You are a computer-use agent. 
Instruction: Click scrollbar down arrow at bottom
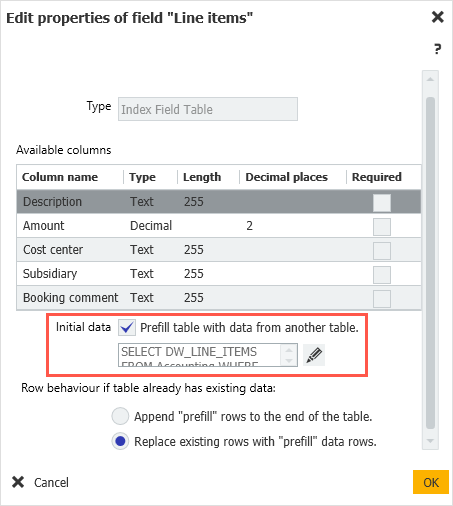[430, 441]
